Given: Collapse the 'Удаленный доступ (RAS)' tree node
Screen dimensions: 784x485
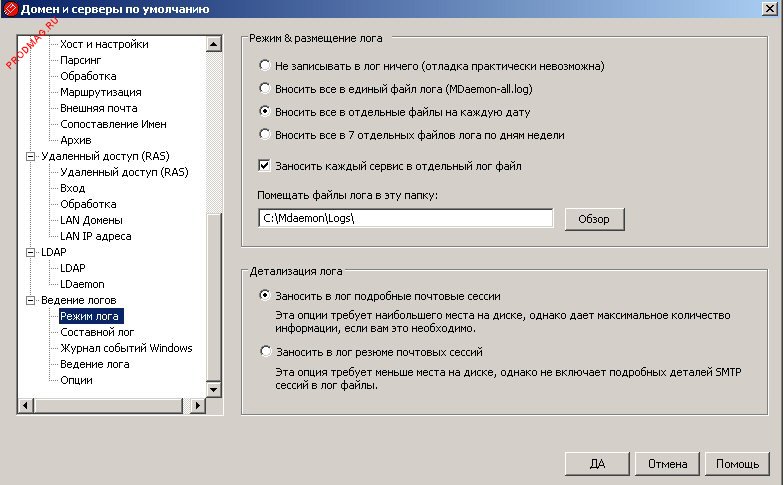Looking at the screenshot, I should 30,156.
